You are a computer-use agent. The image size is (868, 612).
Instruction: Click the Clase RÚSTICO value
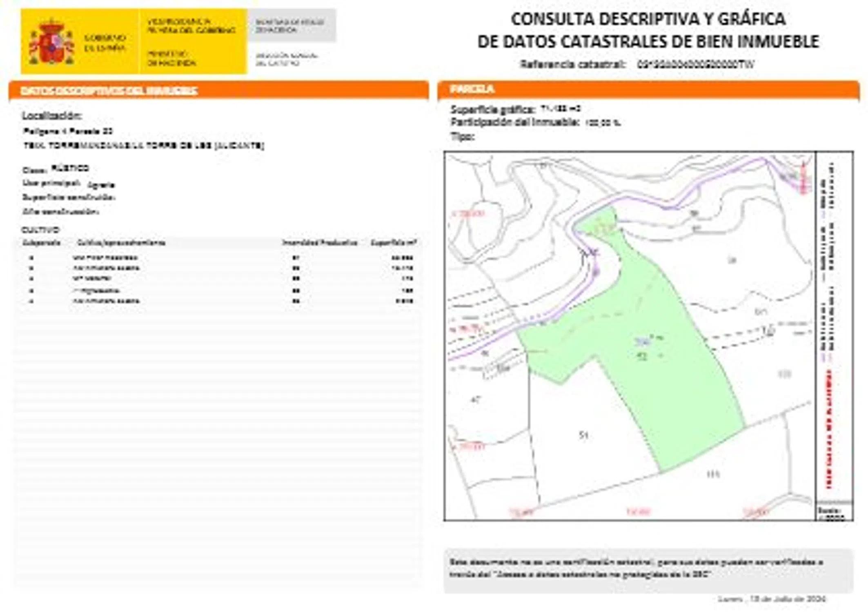point(70,168)
